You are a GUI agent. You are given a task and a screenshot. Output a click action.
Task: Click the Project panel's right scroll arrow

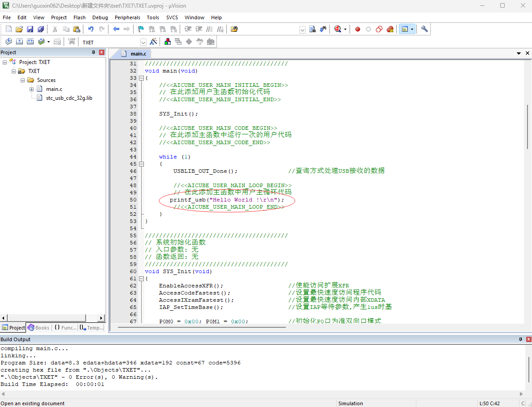click(x=101, y=318)
